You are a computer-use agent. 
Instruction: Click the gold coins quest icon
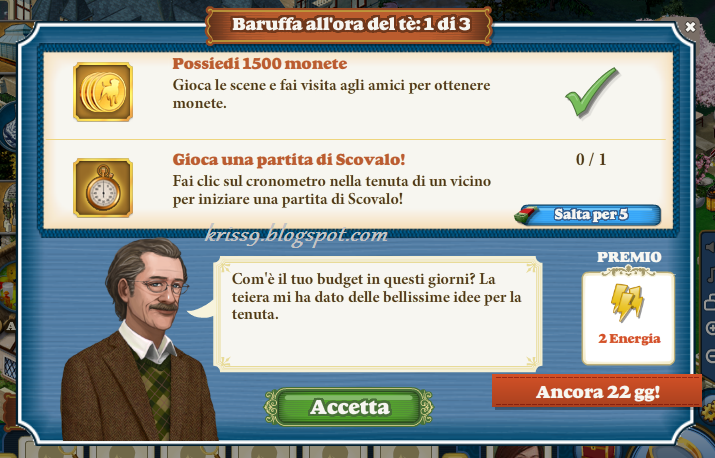pyautogui.click(x=103, y=92)
